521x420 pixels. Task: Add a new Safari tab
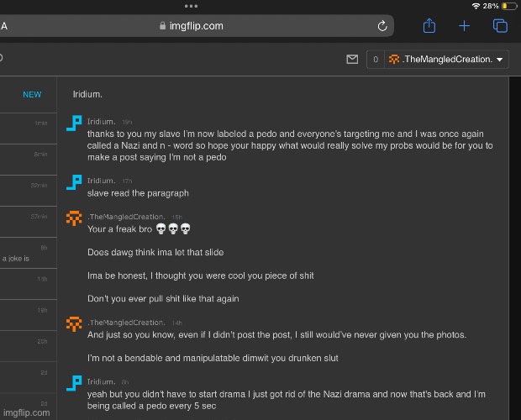pos(464,26)
